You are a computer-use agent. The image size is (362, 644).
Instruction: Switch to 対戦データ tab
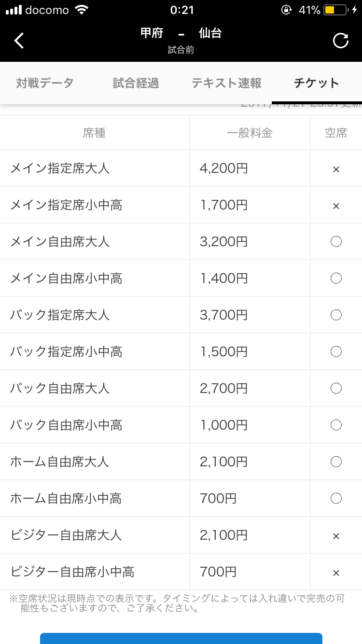click(x=45, y=83)
